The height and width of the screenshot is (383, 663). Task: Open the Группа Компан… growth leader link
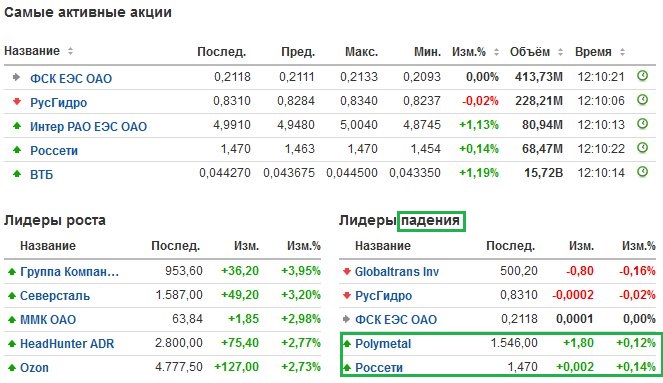pos(69,271)
